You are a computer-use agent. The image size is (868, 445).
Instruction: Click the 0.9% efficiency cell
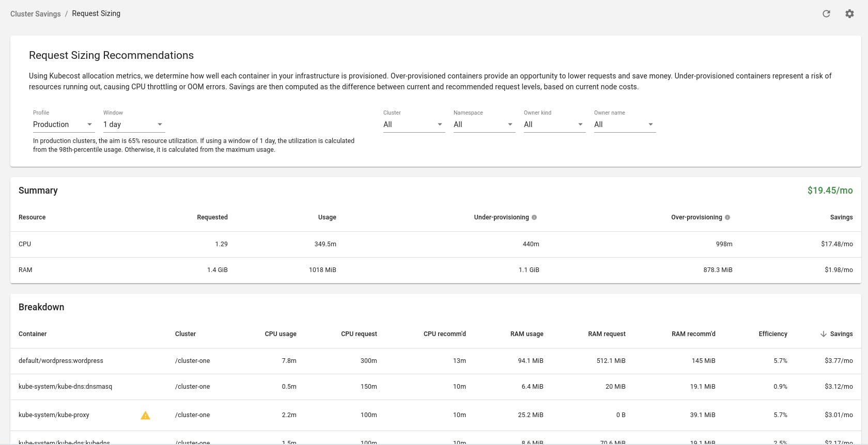[781, 387]
